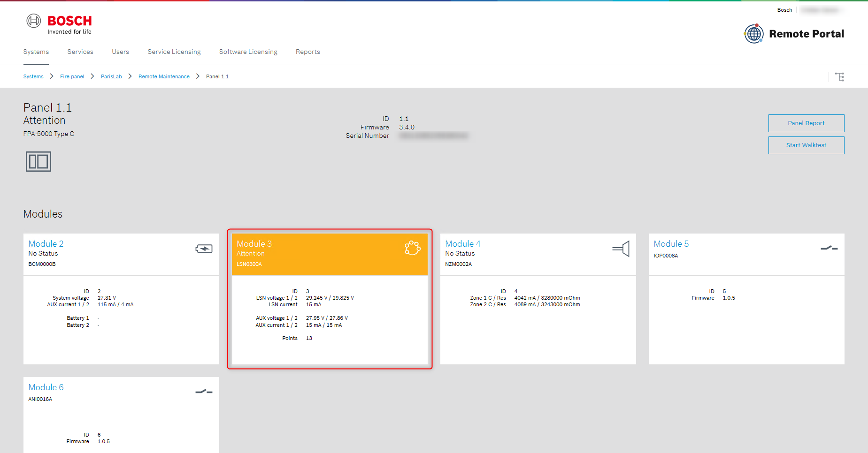Image resolution: width=868 pixels, height=453 pixels.
Task: Go back to Remote Maintenance breadcrumb
Action: tap(164, 76)
